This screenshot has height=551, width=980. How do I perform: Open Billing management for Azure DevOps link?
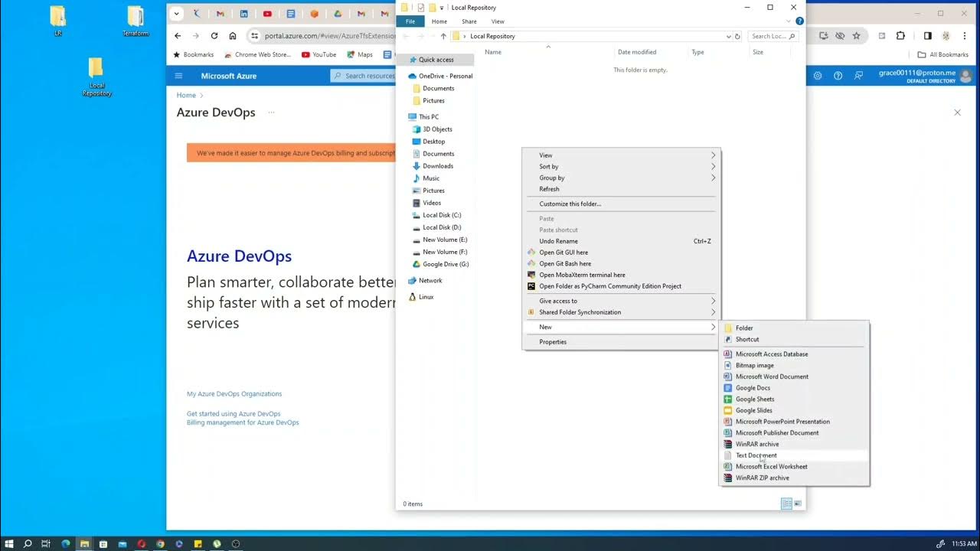pos(243,422)
